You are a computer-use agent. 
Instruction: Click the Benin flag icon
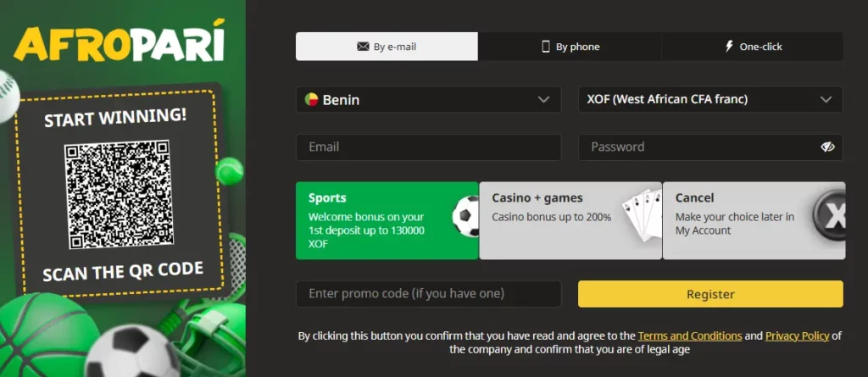tap(311, 100)
